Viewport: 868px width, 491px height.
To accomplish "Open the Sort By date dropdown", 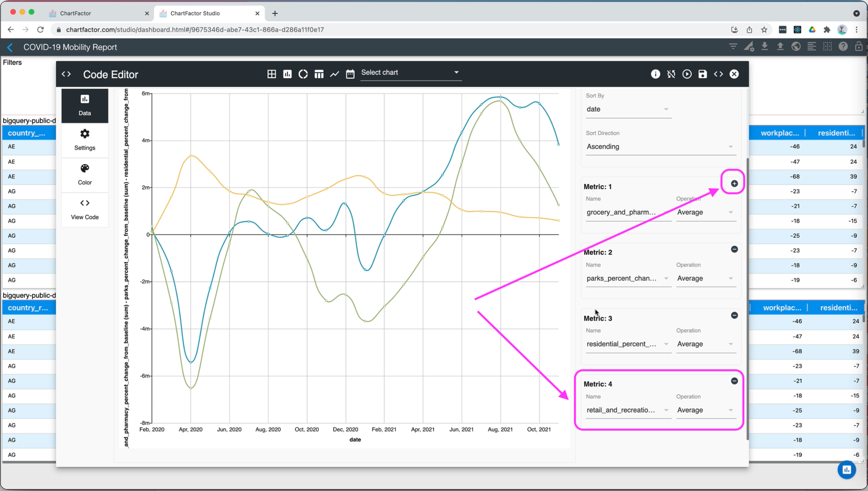I will tap(628, 109).
